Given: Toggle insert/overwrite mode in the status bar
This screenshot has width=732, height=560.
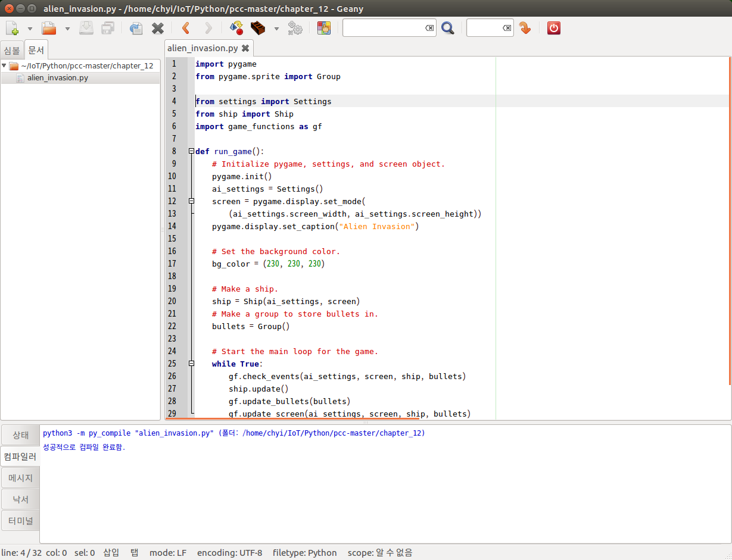Looking at the screenshot, I should (110, 553).
